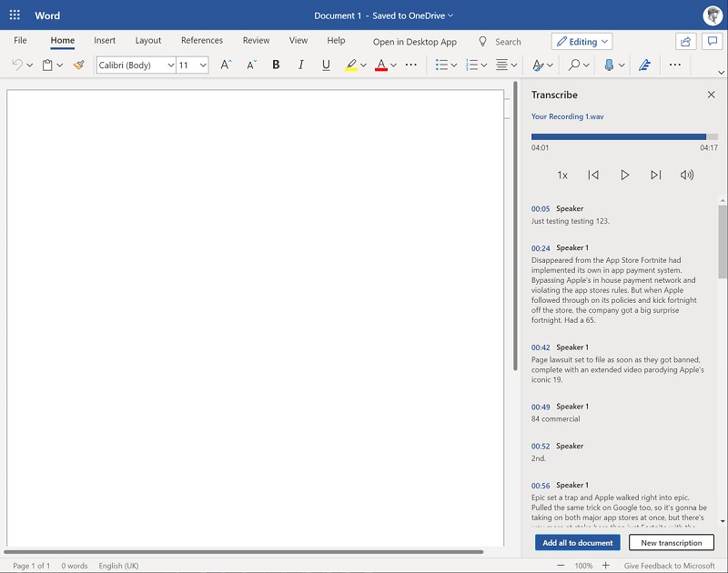Image resolution: width=728 pixels, height=573 pixels.
Task: Open the app launcher waffle icon
Action: (x=15, y=15)
